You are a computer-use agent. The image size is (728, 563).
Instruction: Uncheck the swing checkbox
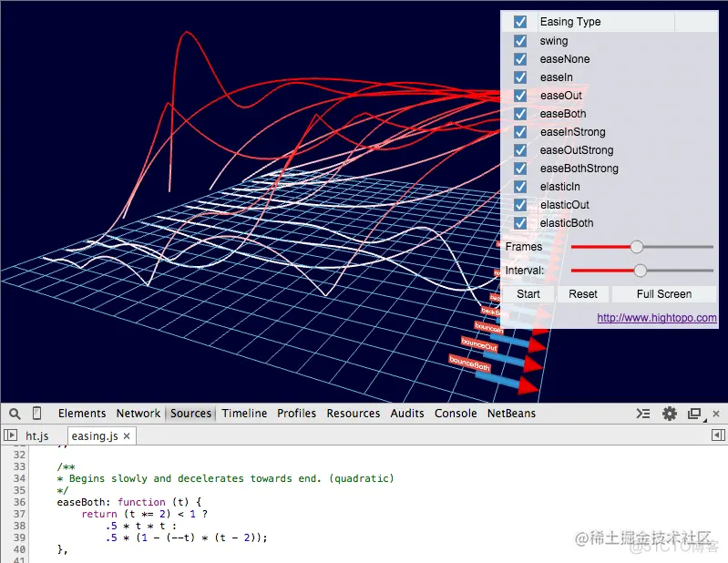pos(520,41)
